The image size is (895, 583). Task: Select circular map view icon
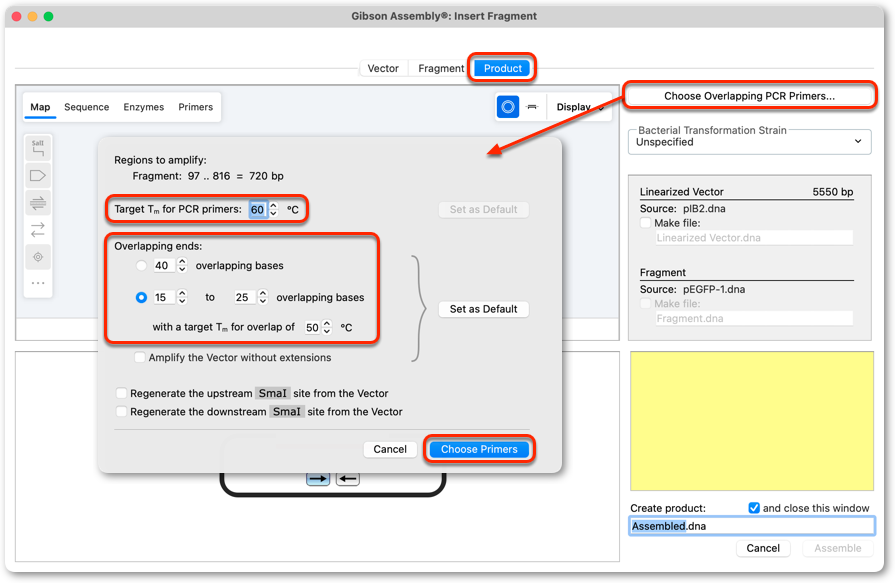coord(507,107)
